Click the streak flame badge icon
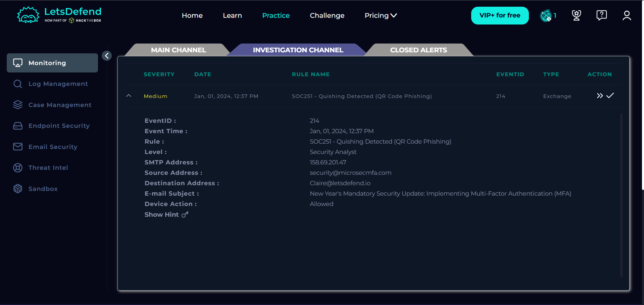This screenshot has height=305, width=644. click(546, 15)
